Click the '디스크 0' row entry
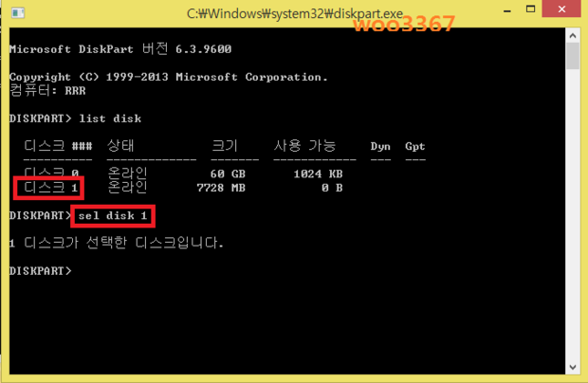This screenshot has width=588, height=383. (50, 173)
